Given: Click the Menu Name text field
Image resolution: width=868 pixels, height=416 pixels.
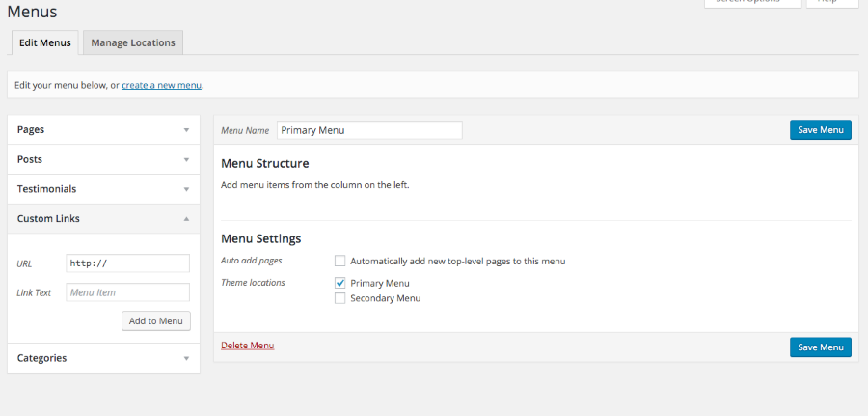Looking at the screenshot, I should point(369,130).
